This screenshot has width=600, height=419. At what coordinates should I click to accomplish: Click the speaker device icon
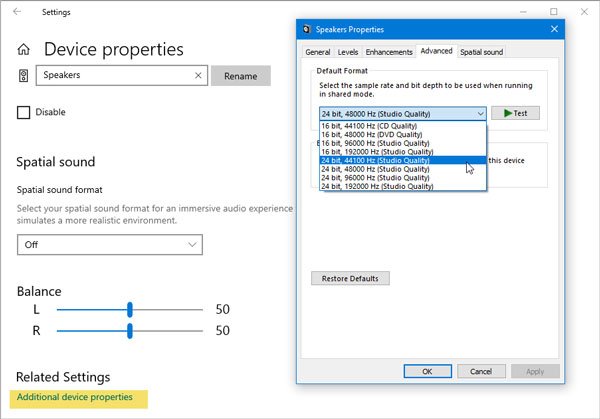pyautogui.click(x=23, y=75)
